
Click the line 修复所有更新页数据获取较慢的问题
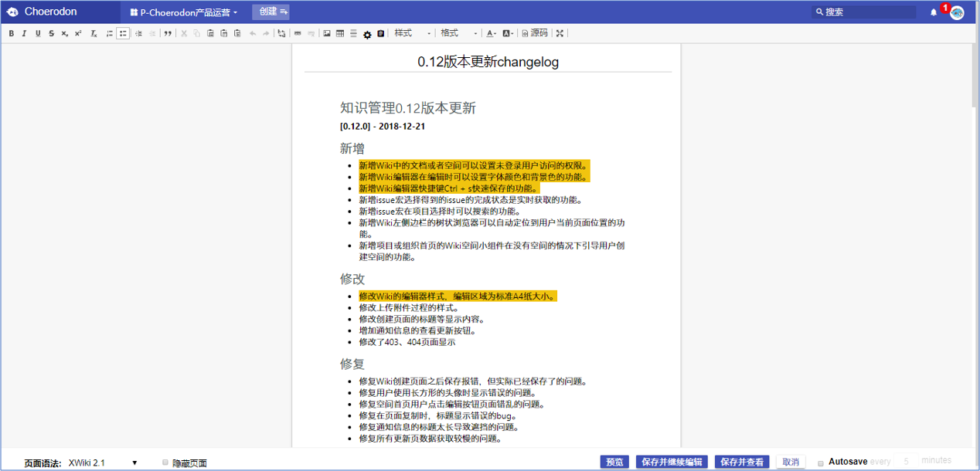[x=430, y=439]
